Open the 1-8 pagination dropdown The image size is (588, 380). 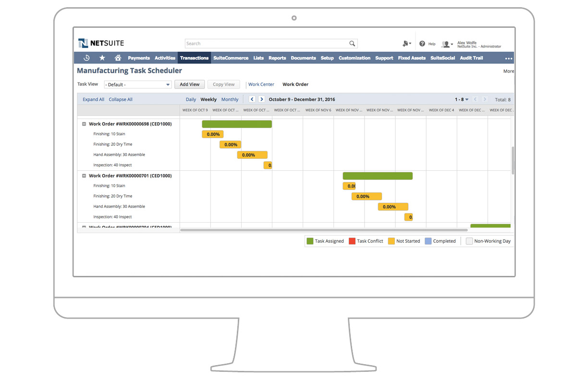point(460,99)
